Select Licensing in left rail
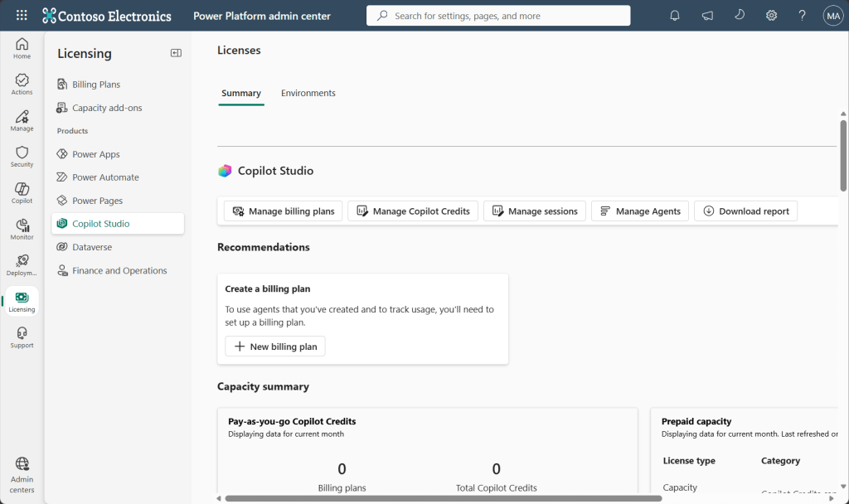This screenshot has height=504, width=849. pyautogui.click(x=22, y=302)
